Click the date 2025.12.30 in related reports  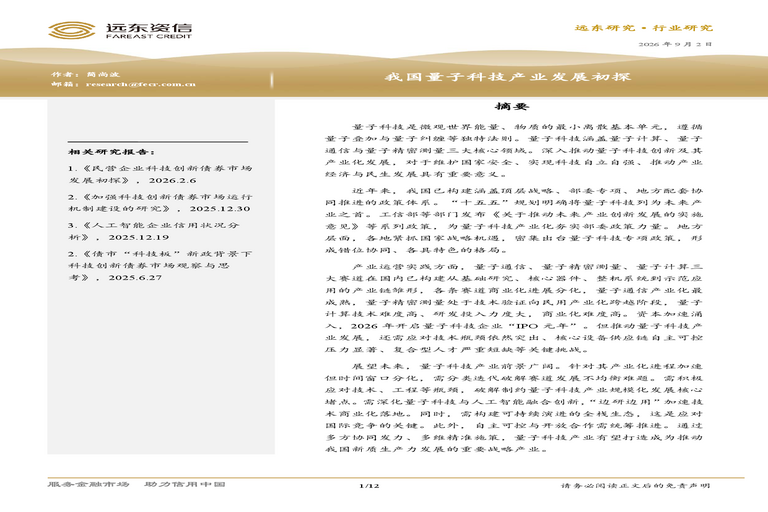(220, 209)
